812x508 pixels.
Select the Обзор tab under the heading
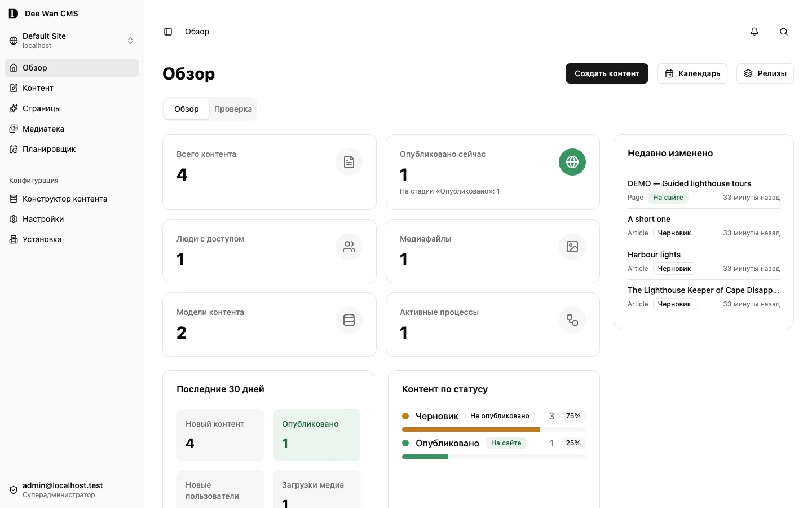[x=187, y=109]
